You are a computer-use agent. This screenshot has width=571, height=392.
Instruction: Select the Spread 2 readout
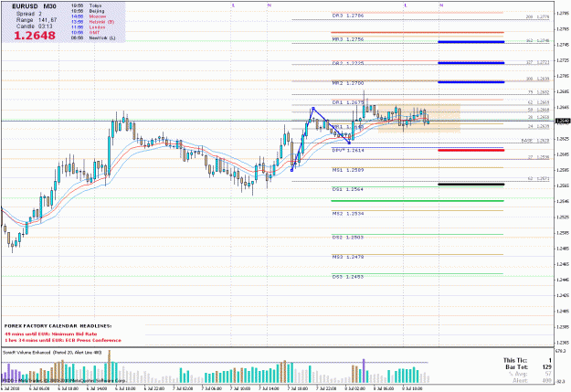click(x=28, y=14)
